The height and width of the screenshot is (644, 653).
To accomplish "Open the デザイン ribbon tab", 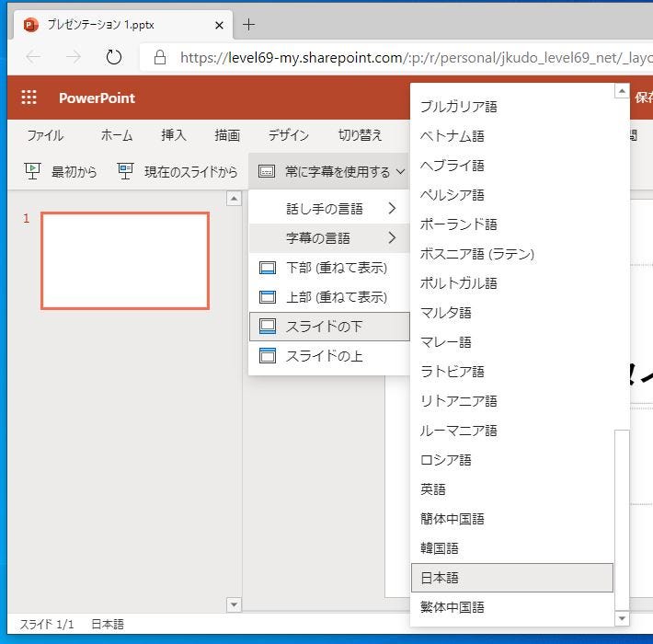I will coord(289,135).
